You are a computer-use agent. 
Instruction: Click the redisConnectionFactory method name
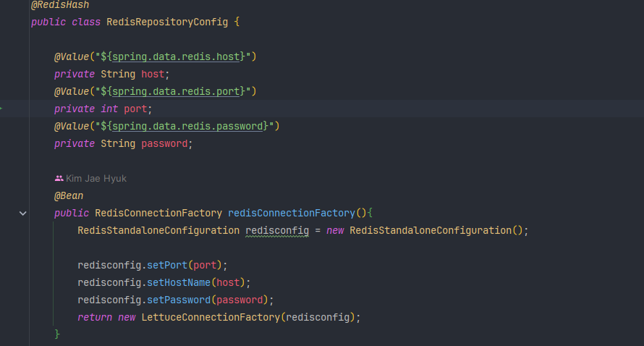[x=292, y=213]
